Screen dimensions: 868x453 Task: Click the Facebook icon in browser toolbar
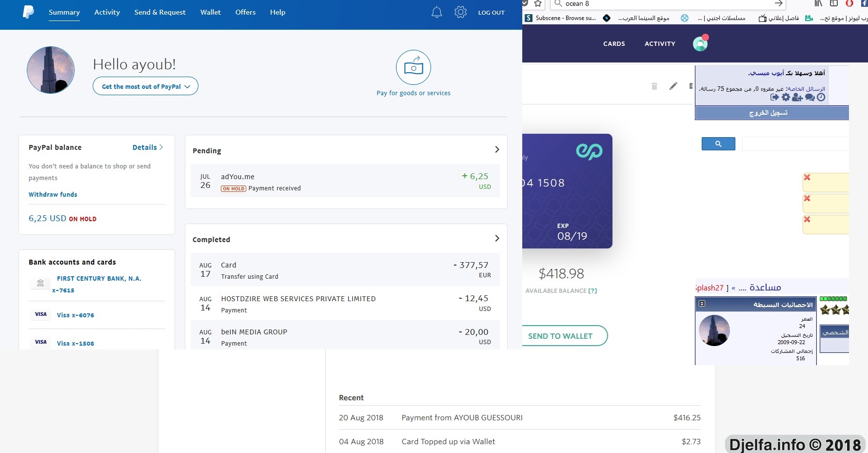[864, 3]
